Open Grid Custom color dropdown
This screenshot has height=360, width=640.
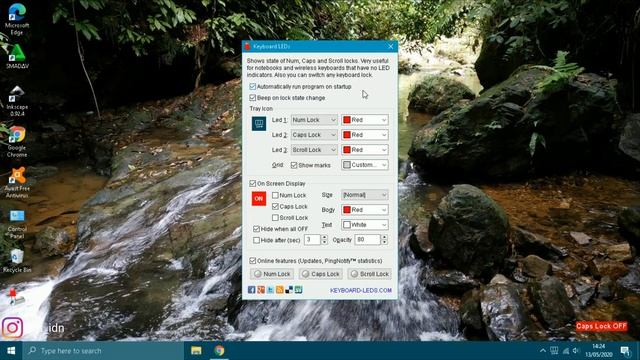pyautogui.click(x=364, y=165)
